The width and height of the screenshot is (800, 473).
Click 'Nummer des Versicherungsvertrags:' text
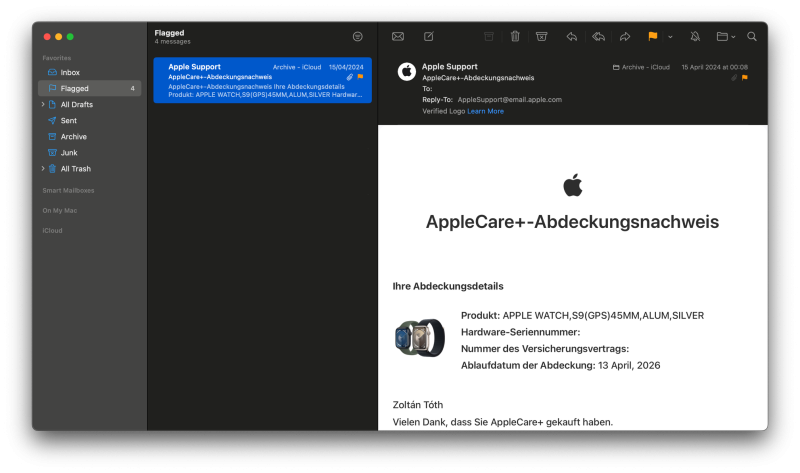pyautogui.click(x=545, y=349)
